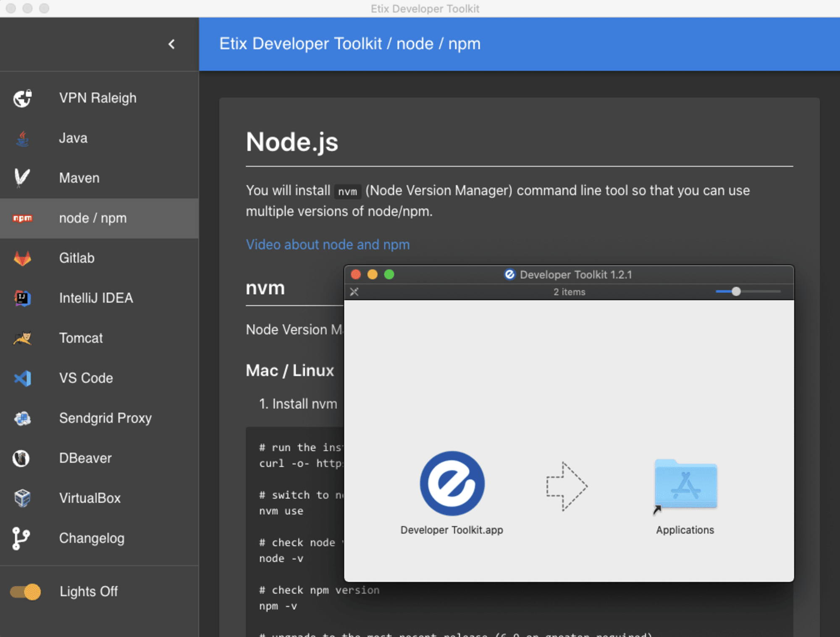This screenshot has width=840, height=637.
Task: Click the npm logo icon
Action: tap(22, 218)
